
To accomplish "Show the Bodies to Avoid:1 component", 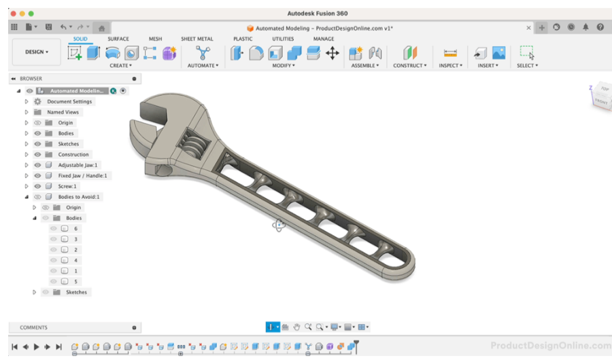I will click(37, 197).
